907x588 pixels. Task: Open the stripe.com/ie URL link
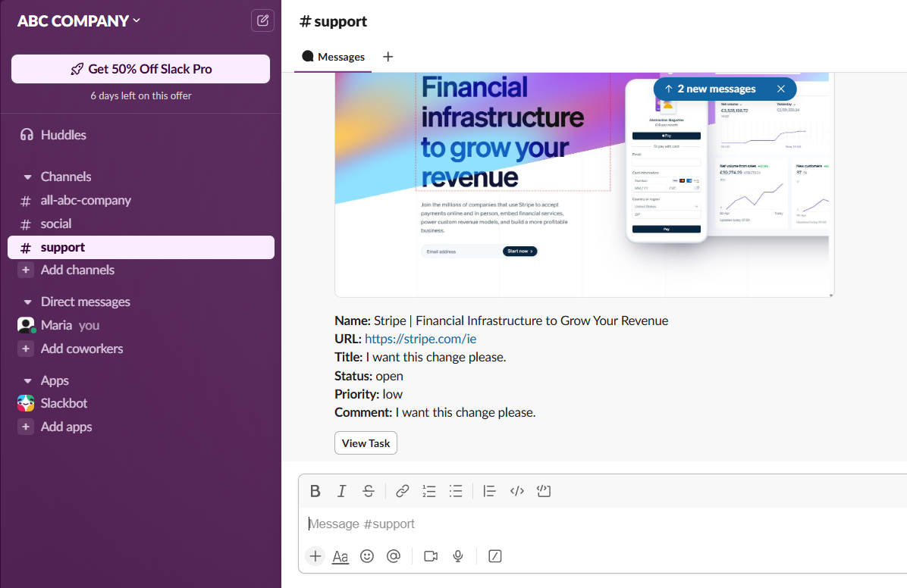pos(420,339)
